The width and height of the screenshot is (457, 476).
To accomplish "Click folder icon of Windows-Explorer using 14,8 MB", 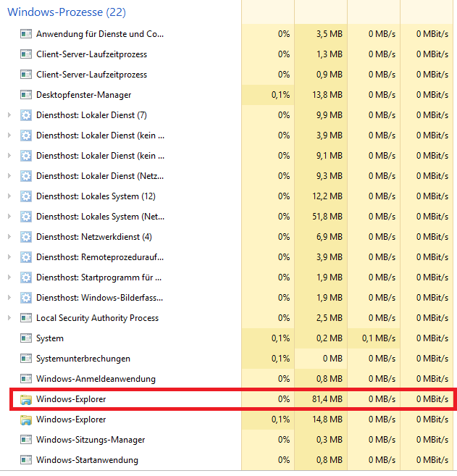I will [26, 419].
